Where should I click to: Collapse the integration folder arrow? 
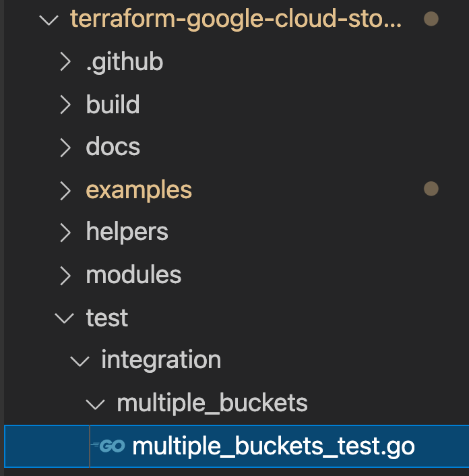click(80, 360)
